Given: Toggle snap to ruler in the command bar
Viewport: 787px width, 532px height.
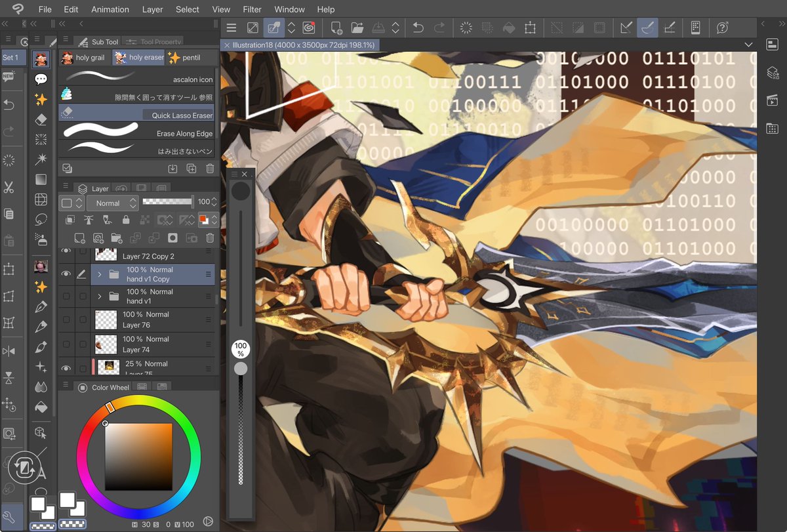Looking at the screenshot, I should pos(626,28).
